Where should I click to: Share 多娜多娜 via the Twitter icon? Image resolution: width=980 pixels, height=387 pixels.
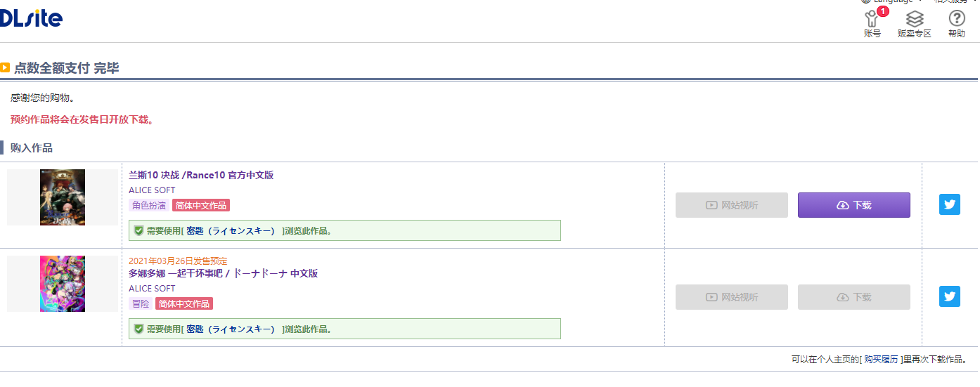950,296
